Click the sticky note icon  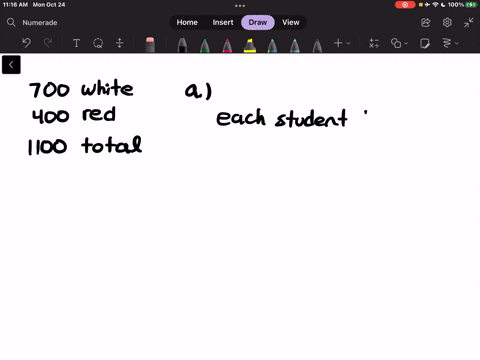pyautogui.click(x=425, y=43)
